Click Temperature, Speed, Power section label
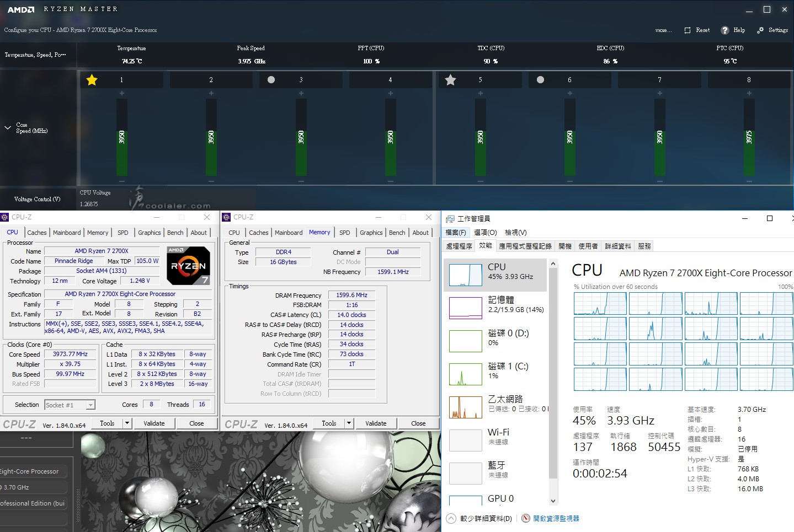 [x=35, y=55]
